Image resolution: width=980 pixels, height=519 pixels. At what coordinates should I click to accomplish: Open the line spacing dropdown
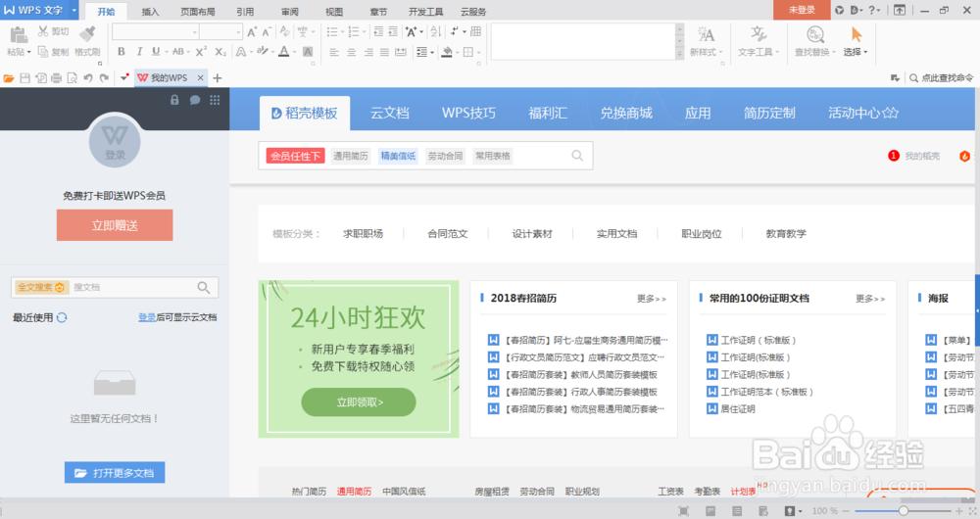click(431, 53)
